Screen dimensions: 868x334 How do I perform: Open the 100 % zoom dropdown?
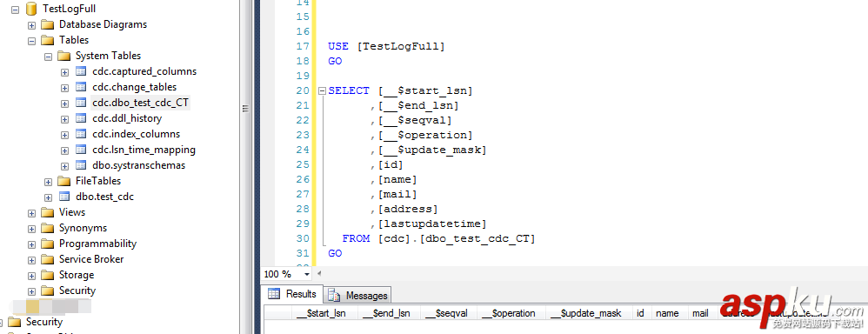tap(307, 274)
